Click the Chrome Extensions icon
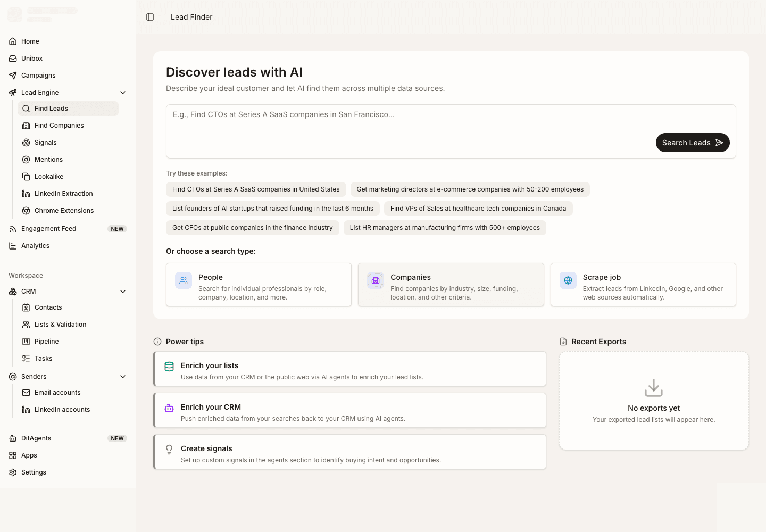This screenshot has width=766, height=532. point(26,211)
